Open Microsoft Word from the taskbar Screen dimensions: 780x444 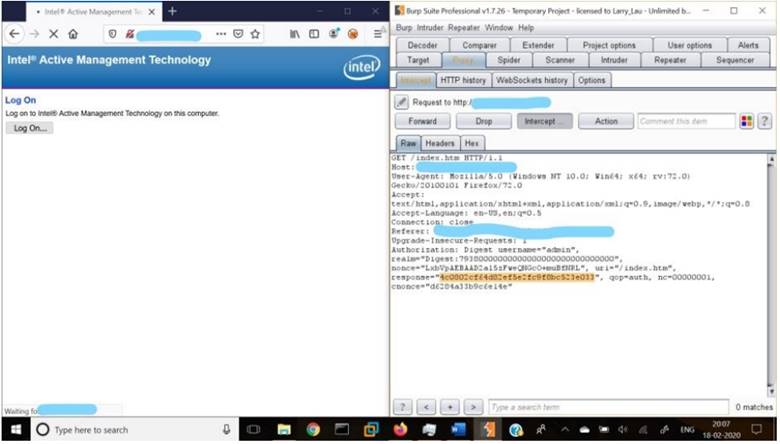[458, 430]
